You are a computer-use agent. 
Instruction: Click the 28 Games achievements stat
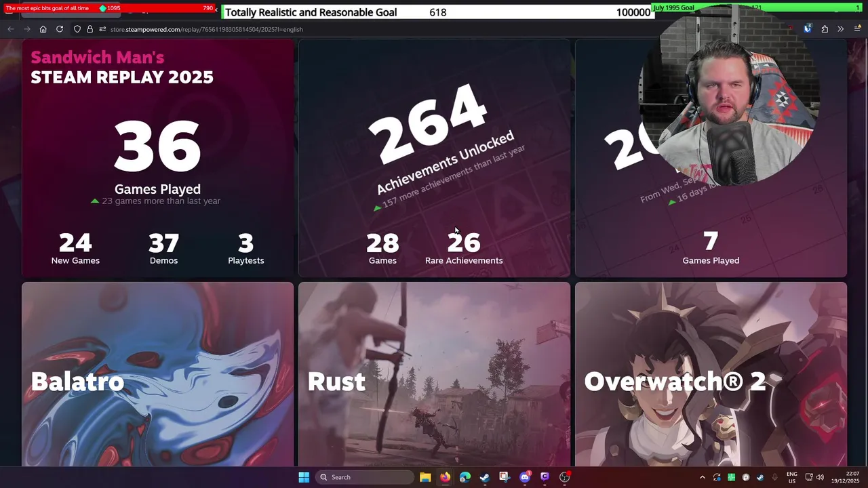[x=382, y=249]
